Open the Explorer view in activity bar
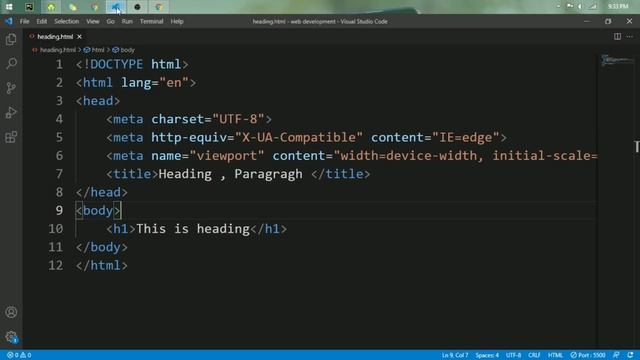The image size is (640, 360). coord(11,39)
